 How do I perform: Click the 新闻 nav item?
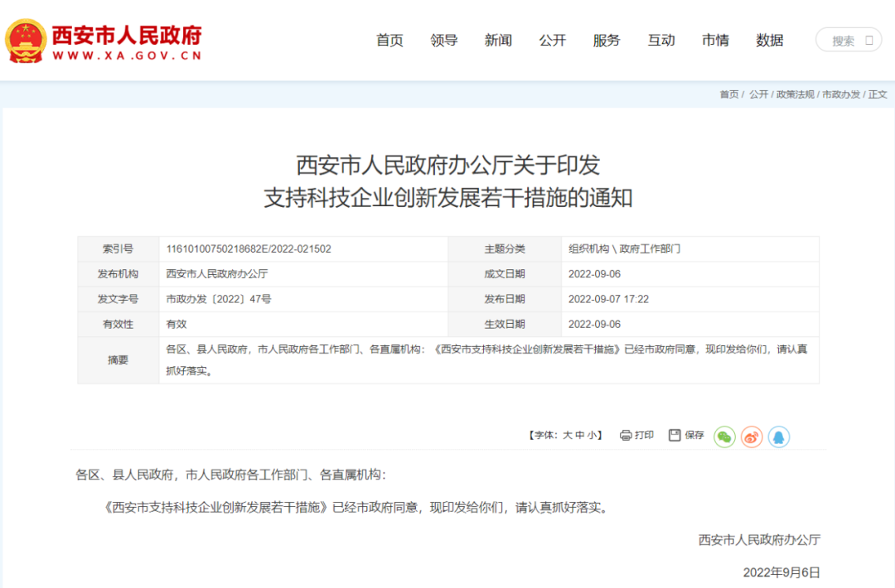pyautogui.click(x=498, y=40)
